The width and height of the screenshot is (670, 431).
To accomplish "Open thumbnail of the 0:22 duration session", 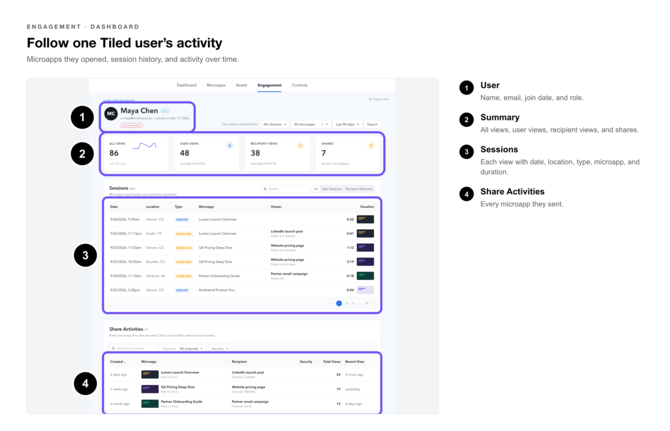I will coord(365,220).
